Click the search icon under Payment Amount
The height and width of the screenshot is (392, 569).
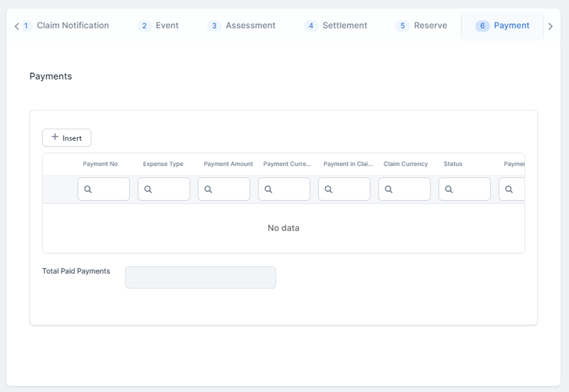[x=208, y=189]
